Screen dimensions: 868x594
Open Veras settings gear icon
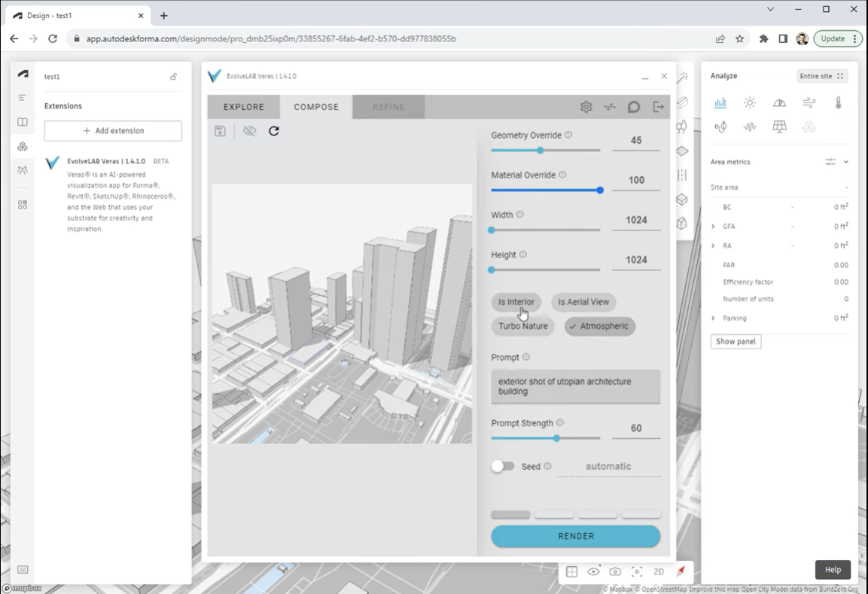(586, 107)
